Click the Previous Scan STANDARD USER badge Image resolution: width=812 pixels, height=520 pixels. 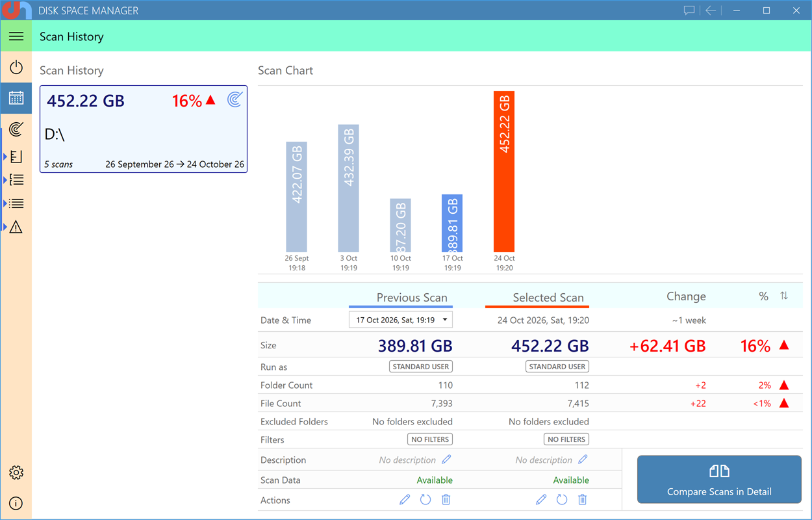(421, 367)
